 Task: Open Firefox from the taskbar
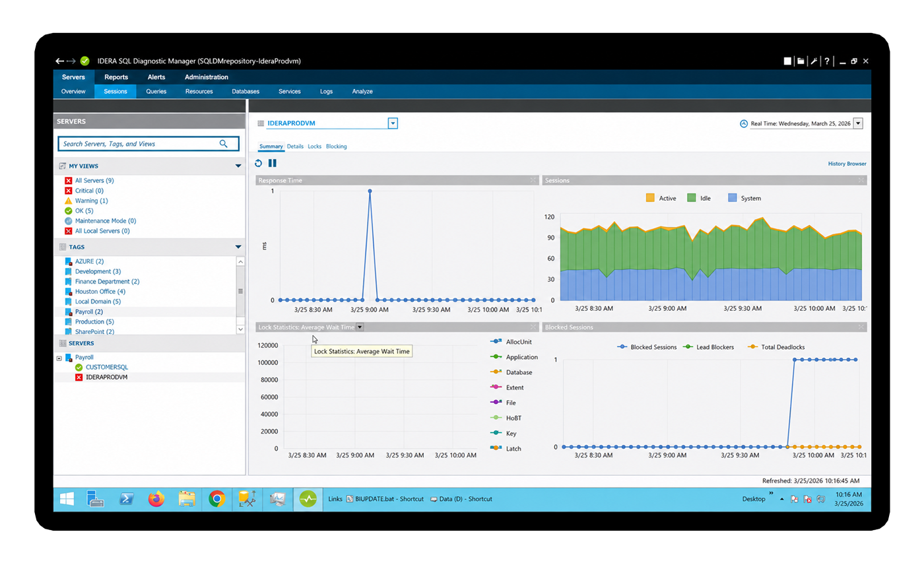click(x=156, y=499)
